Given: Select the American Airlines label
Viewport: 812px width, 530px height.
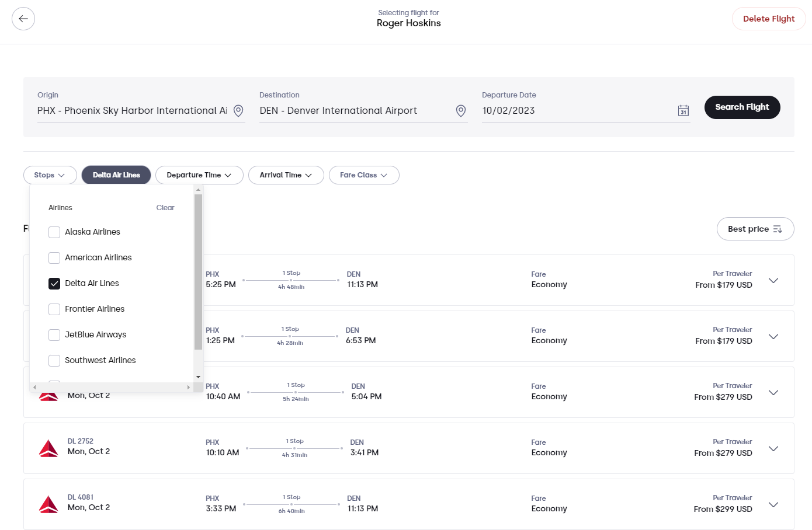Looking at the screenshot, I should (98, 257).
